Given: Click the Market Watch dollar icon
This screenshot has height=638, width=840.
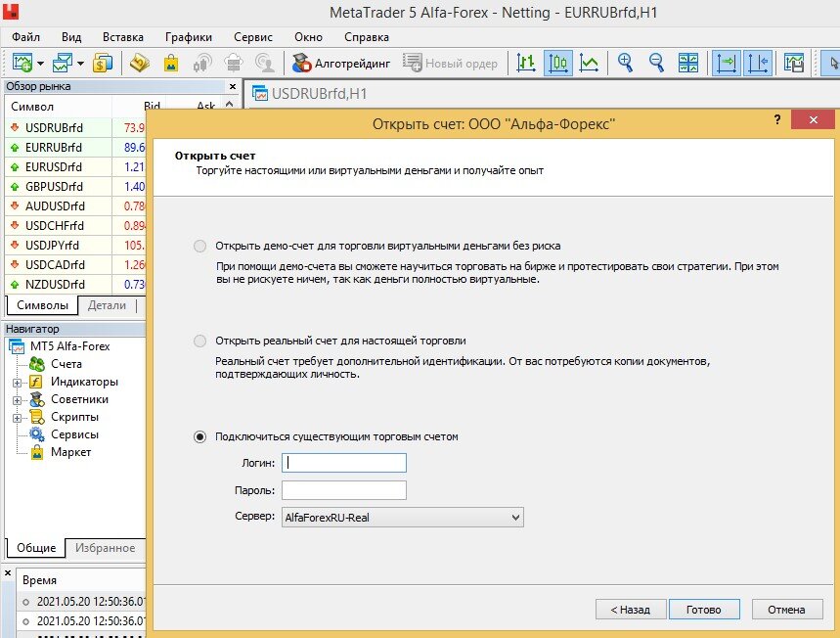Looking at the screenshot, I should tap(103, 63).
